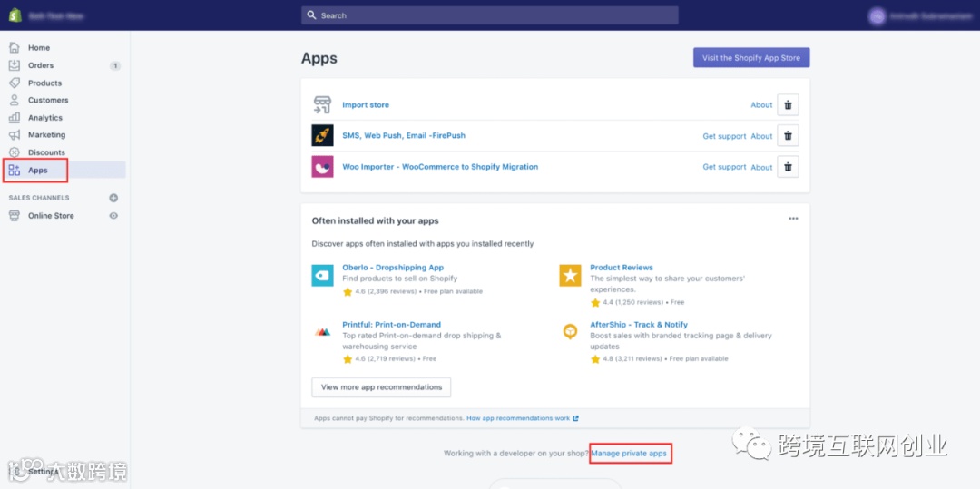The width and height of the screenshot is (980, 489).
Task: Delete the FirePush app
Action: click(x=788, y=135)
